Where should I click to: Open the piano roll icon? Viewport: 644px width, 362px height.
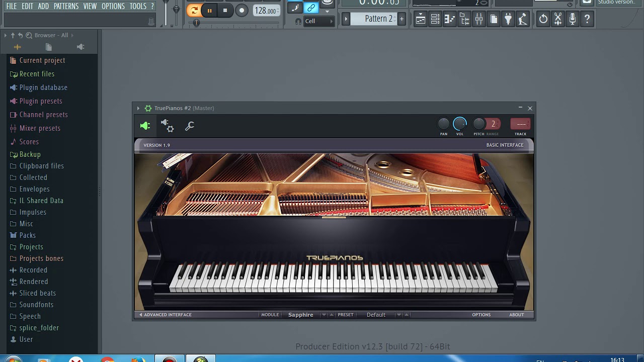pos(450,20)
